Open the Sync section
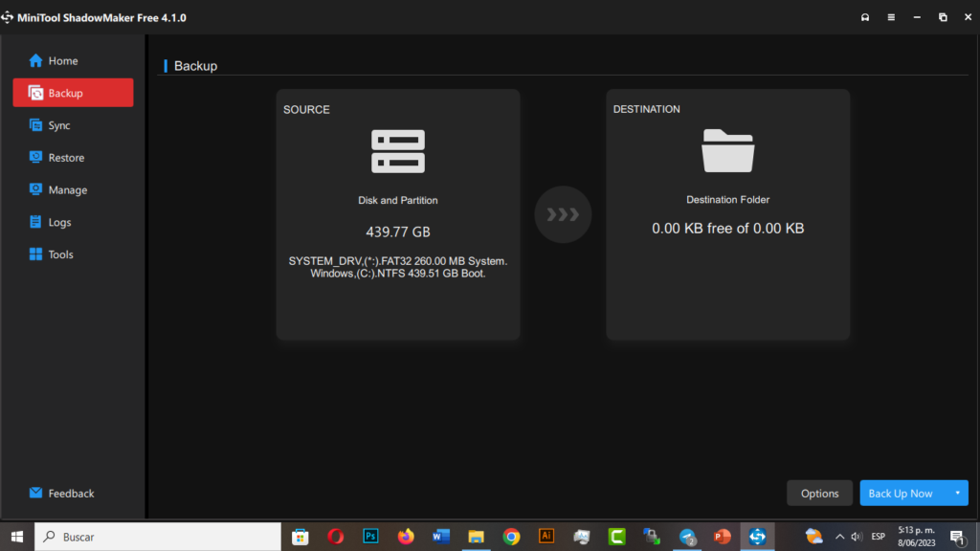 (59, 125)
